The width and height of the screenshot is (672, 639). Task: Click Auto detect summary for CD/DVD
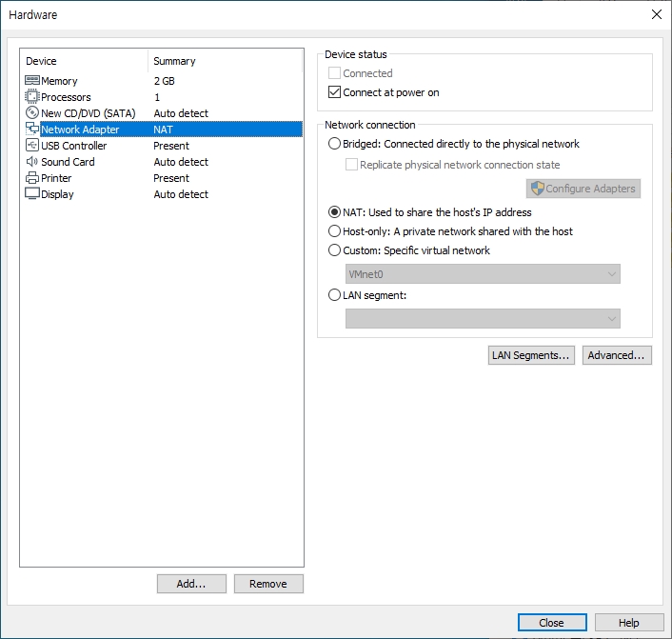click(181, 113)
